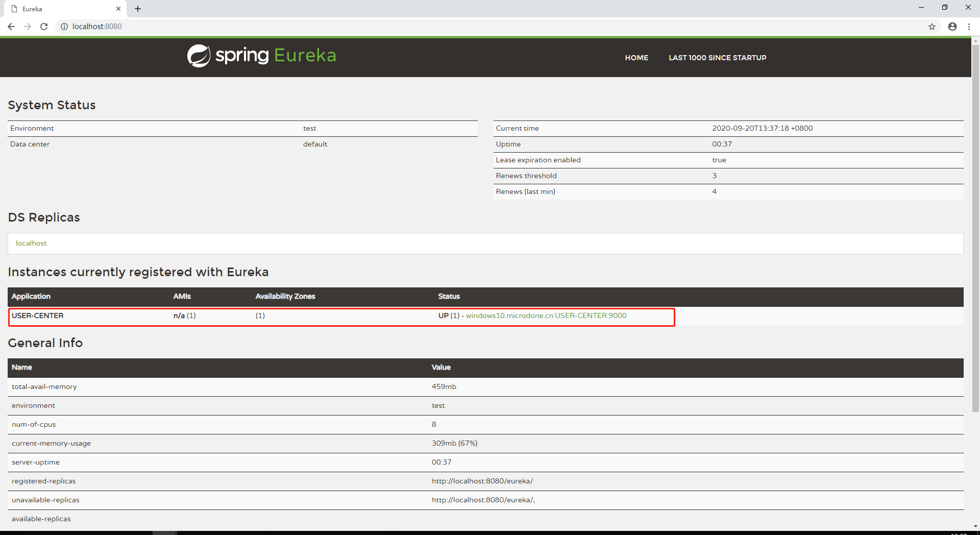The image size is (980, 535).
Task: Click the Status column header
Action: 449,296
